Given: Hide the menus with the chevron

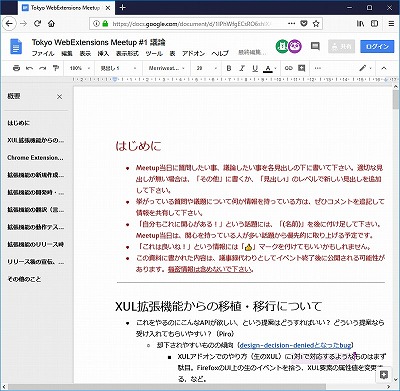Looking at the screenshot, I should (384, 68).
